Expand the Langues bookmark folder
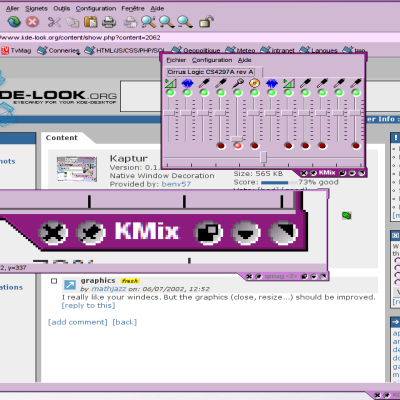 pyautogui.click(x=319, y=50)
